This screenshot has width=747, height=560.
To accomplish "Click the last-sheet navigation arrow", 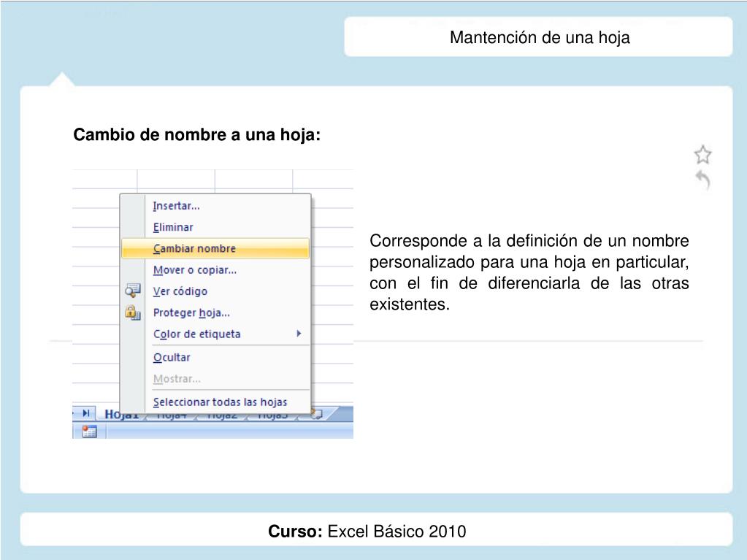I will pos(85,413).
